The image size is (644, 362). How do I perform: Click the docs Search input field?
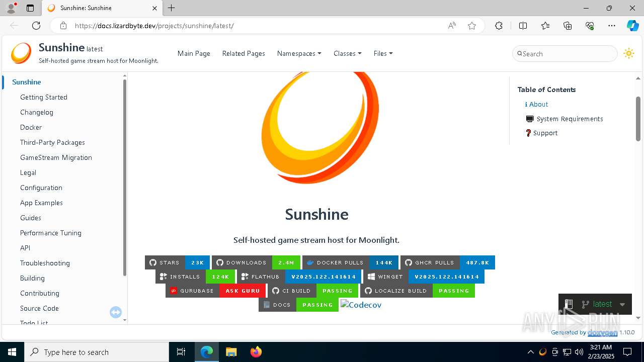565,53
